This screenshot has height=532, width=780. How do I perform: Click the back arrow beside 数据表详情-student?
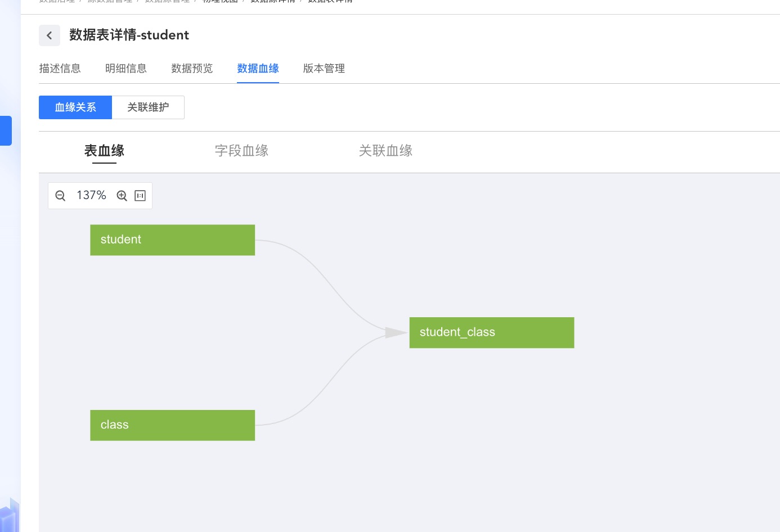tap(50, 35)
